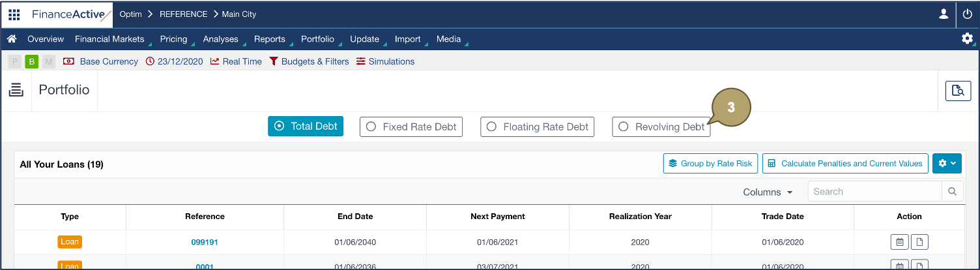Open calendar schedule icon for loan 099191

click(x=899, y=242)
